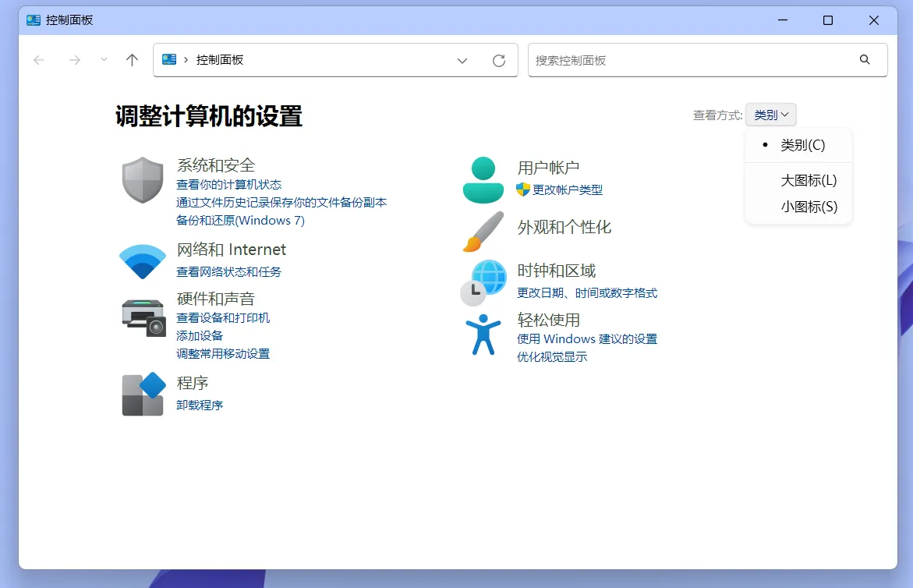Choose 小图标(S) from the view menu
This screenshot has width=913, height=588.
(809, 207)
